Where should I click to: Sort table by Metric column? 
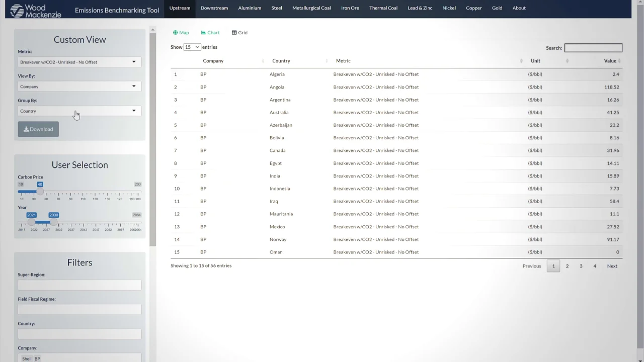[x=343, y=61]
